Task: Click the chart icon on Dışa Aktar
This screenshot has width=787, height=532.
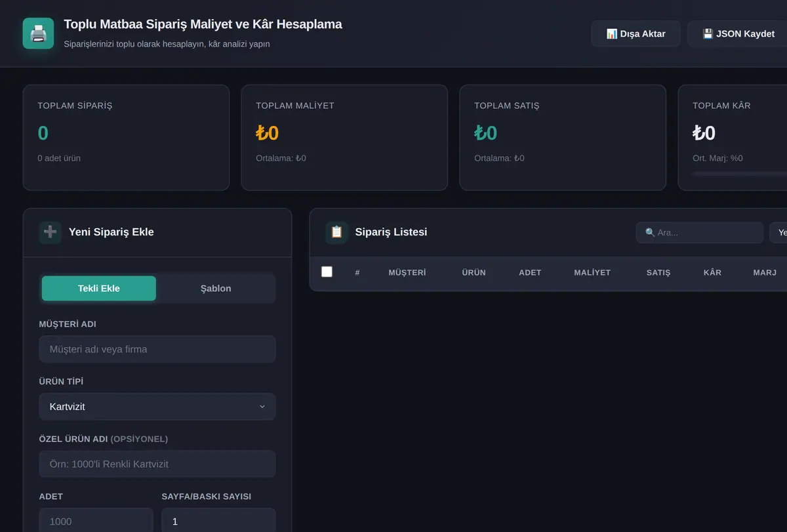Action: (x=611, y=33)
